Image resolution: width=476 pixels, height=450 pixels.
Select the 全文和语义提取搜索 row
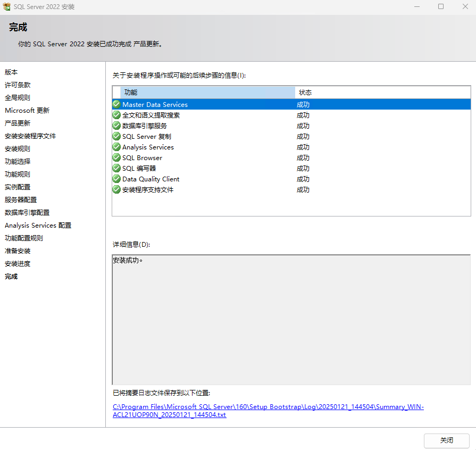click(291, 115)
